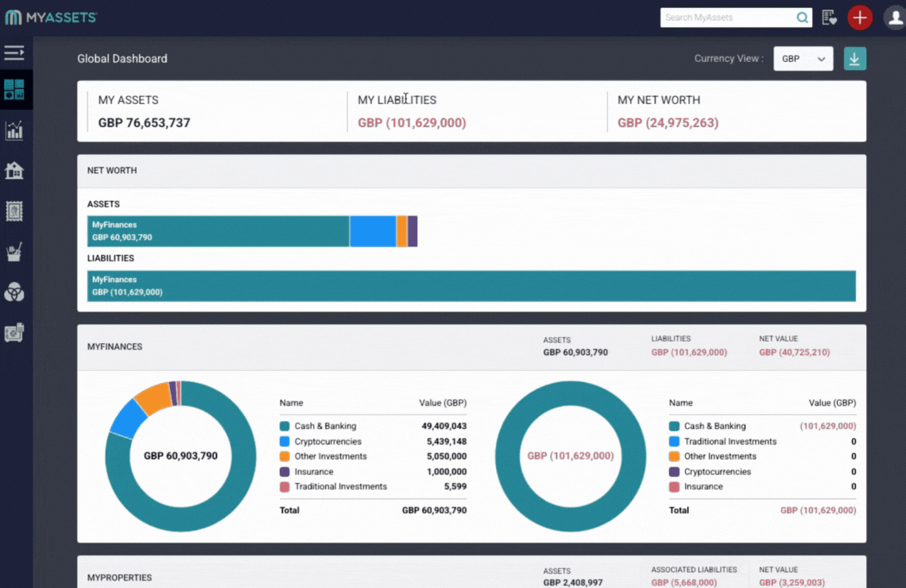This screenshot has height=588, width=906.
Task: Select the assets value 49,409,043
Action: [x=443, y=426]
